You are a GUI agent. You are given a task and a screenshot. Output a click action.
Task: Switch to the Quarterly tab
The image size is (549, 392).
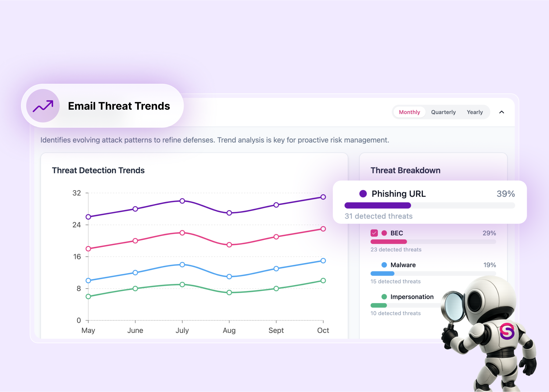click(443, 112)
